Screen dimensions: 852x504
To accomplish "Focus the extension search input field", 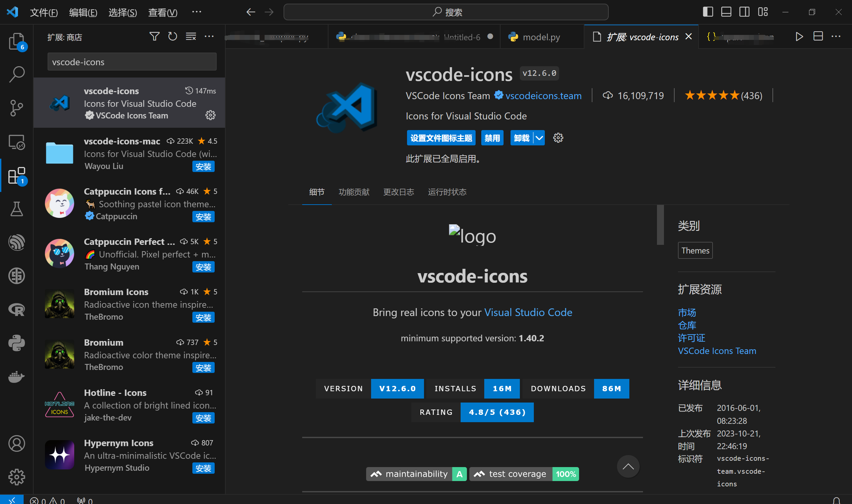I will pos(132,62).
